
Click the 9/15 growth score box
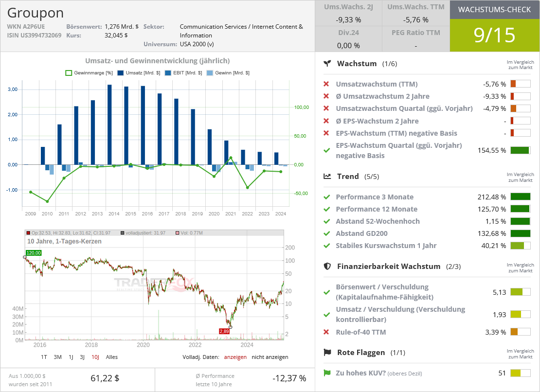click(495, 35)
